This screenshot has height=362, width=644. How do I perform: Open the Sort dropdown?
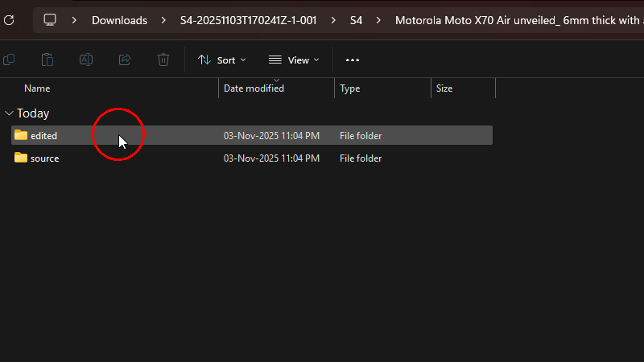[x=222, y=60]
